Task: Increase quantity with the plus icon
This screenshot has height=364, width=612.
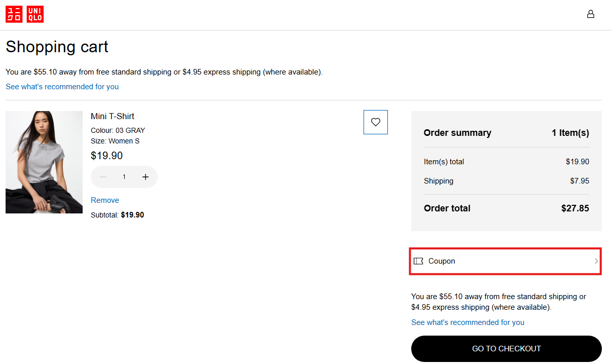Action: point(146,177)
